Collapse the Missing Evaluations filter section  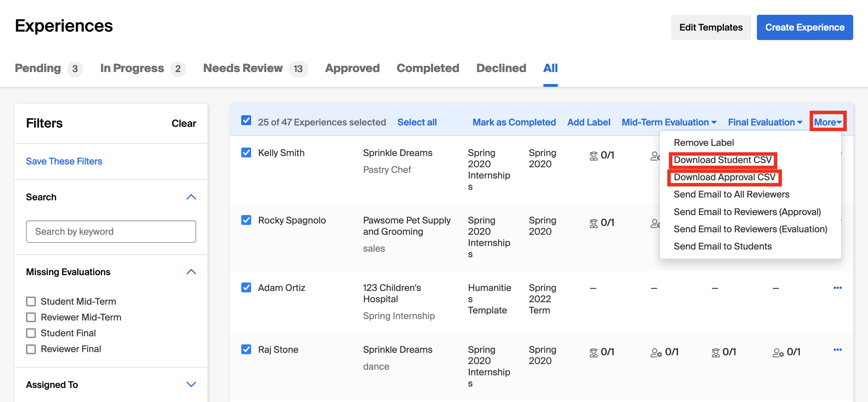click(191, 272)
